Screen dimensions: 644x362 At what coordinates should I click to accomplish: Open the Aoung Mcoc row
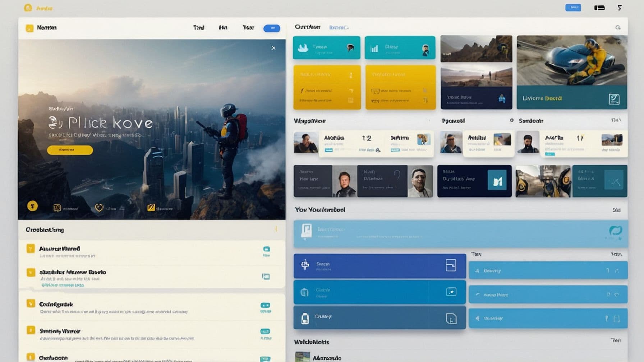pos(548,294)
